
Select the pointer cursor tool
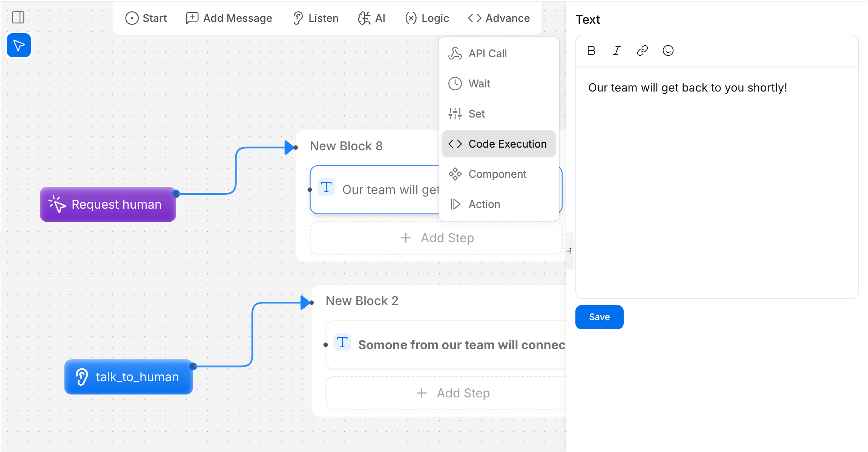pos(19,45)
